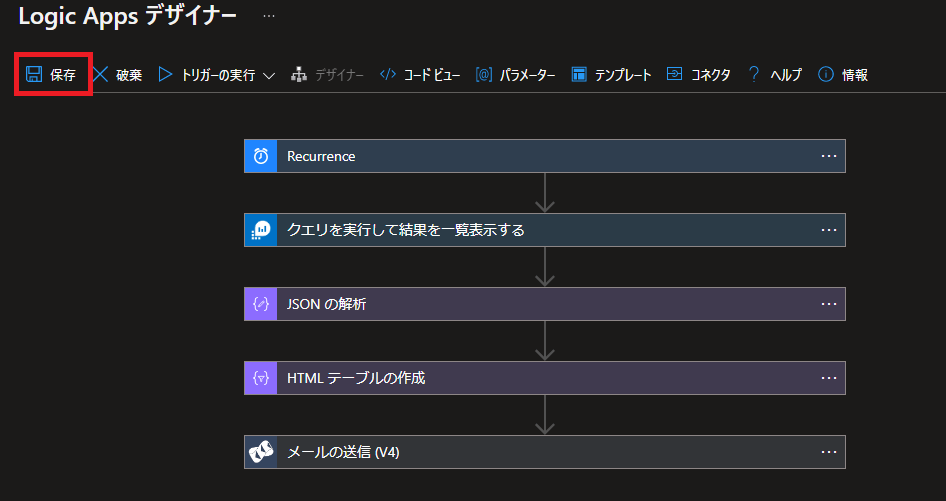Click the info circle icon
Image resolution: width=946 pixels, height=501 pixels.
click(826, 74)
